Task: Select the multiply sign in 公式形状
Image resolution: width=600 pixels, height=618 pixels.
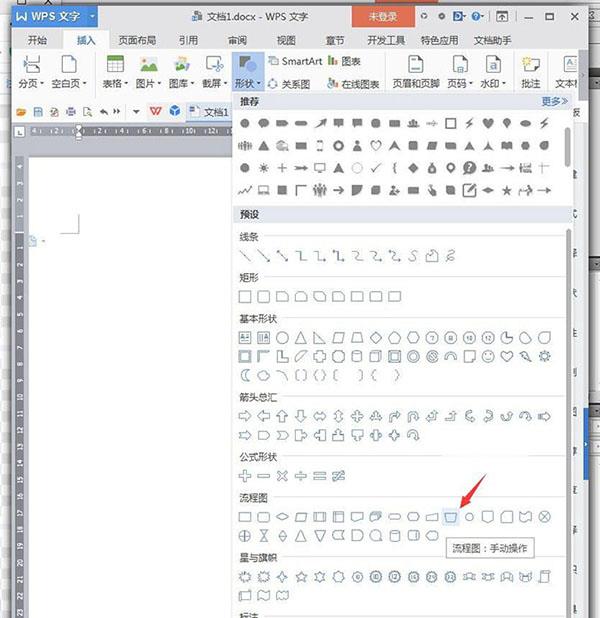Action: pyautogui.click(x=282, y=476)
